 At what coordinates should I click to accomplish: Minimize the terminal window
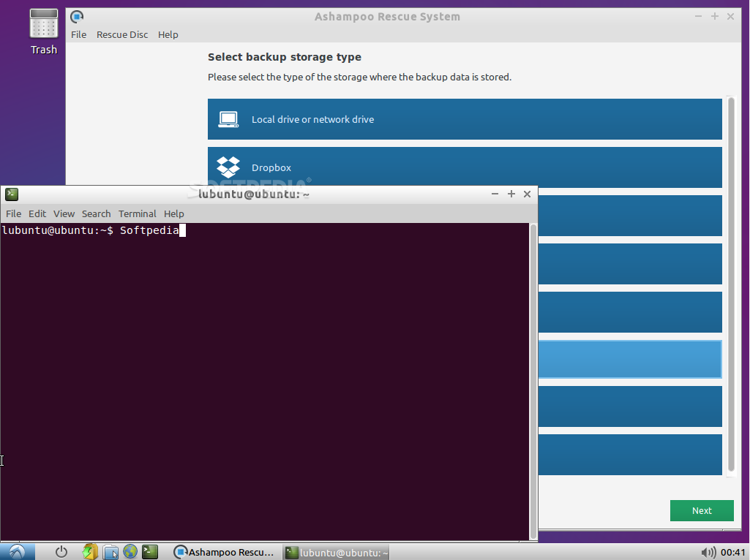click(x=495, y=194)
